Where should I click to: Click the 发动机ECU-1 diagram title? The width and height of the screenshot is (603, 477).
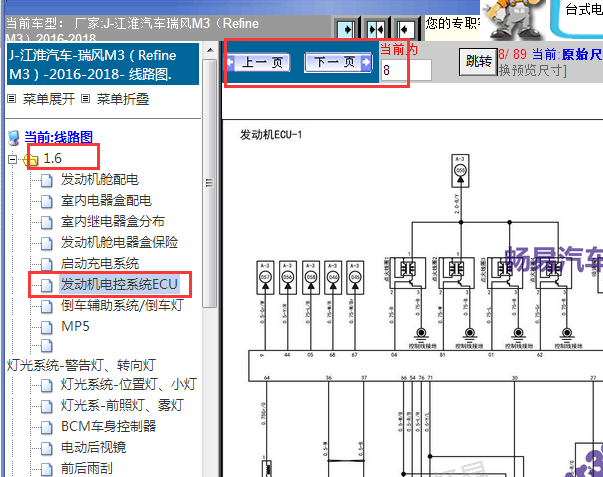pos(271,135)
